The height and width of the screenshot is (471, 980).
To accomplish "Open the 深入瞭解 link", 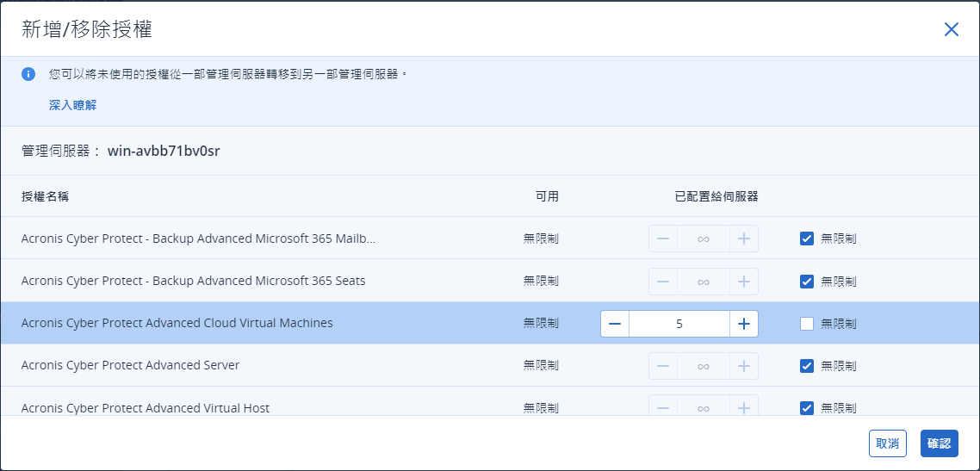I will coord(72,105).
